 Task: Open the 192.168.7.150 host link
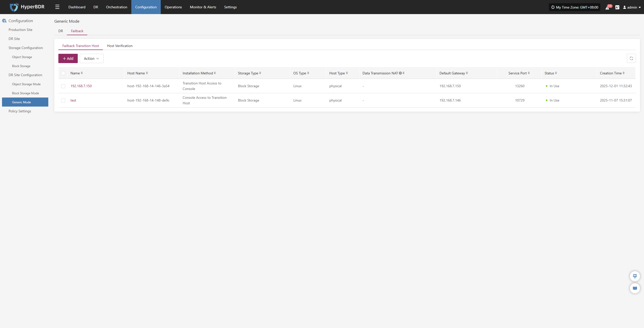[81, 86]
